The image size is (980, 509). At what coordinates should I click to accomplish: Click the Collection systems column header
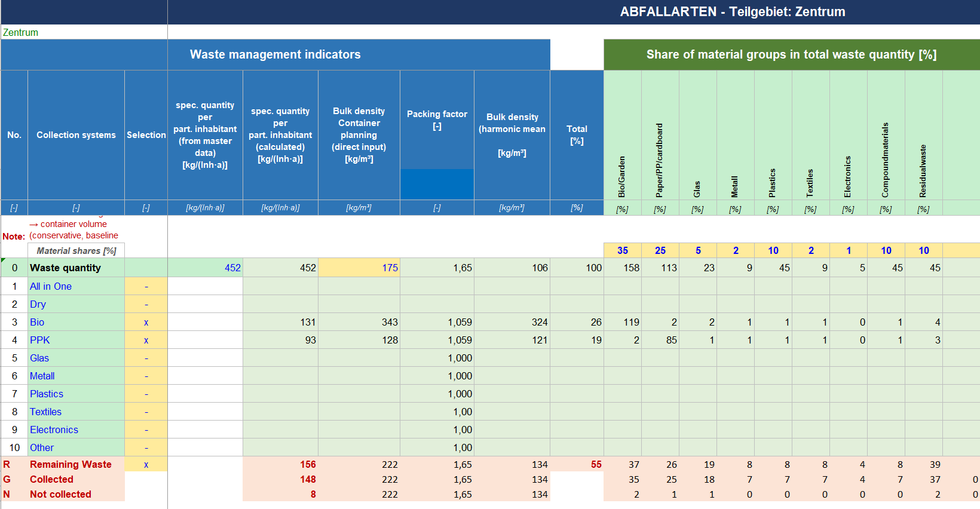pyautogui.click(x=76, y=135)
